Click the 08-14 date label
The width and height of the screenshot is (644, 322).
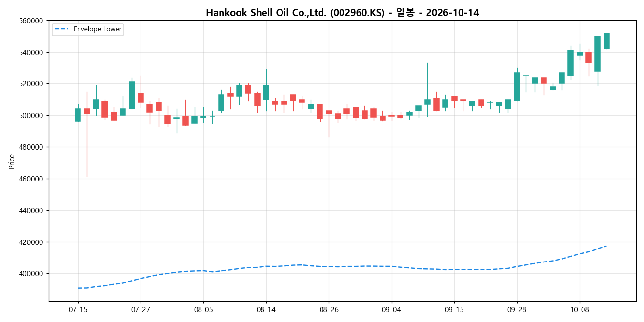266,309
